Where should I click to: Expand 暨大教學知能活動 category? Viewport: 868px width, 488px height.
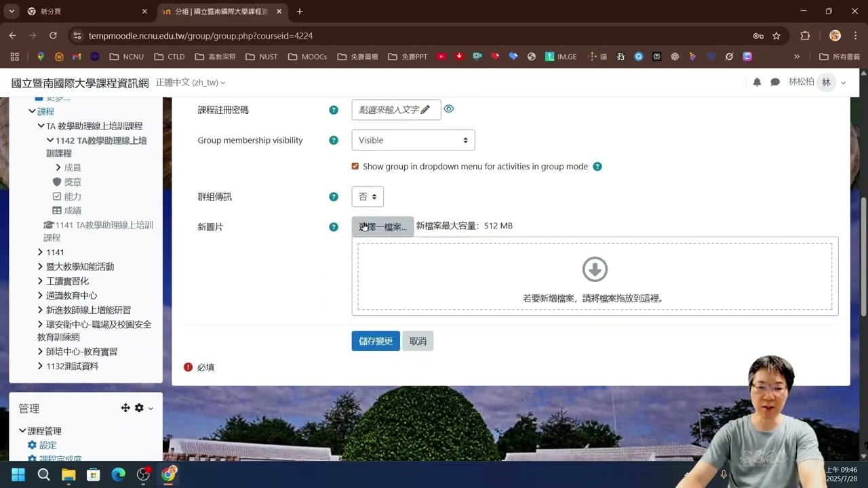click(41, 266)
